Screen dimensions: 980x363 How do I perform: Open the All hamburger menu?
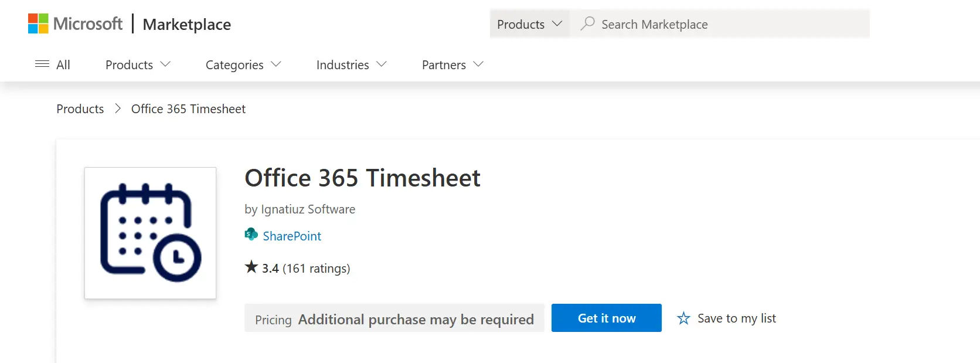(x=52, y=65)
